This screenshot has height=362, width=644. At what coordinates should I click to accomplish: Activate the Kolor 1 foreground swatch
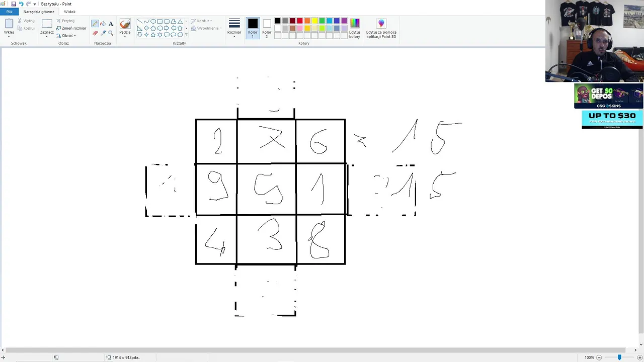tap(253, 28)
